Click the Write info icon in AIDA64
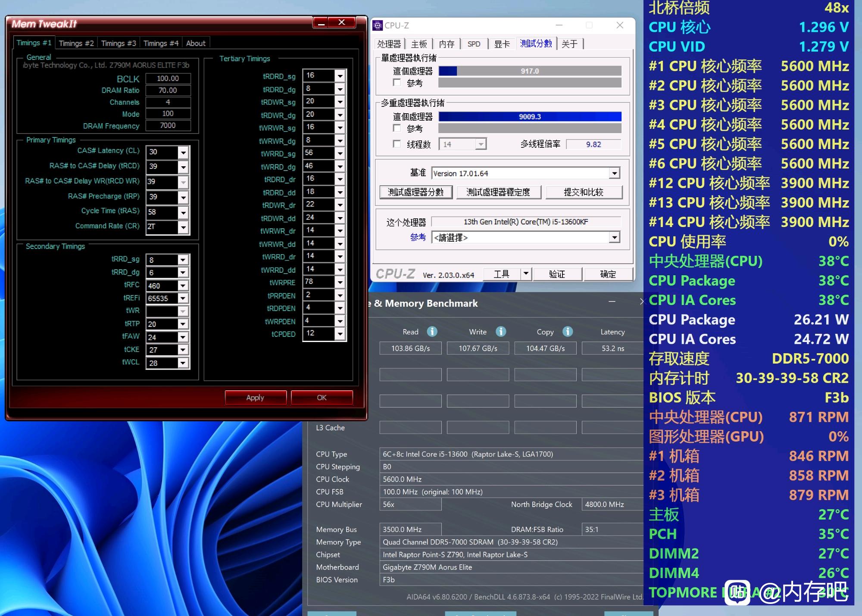The height and width of the screenshot is (616, 862). (500, 331)
